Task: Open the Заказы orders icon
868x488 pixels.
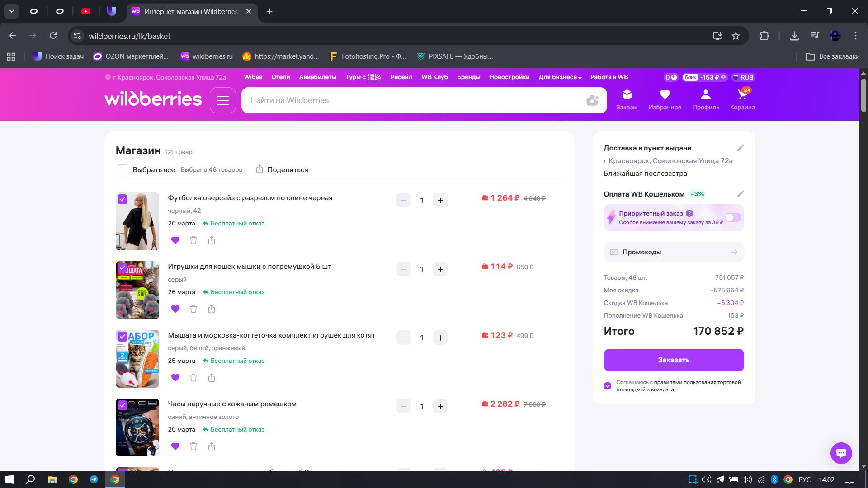Action: tap(627, 99)
